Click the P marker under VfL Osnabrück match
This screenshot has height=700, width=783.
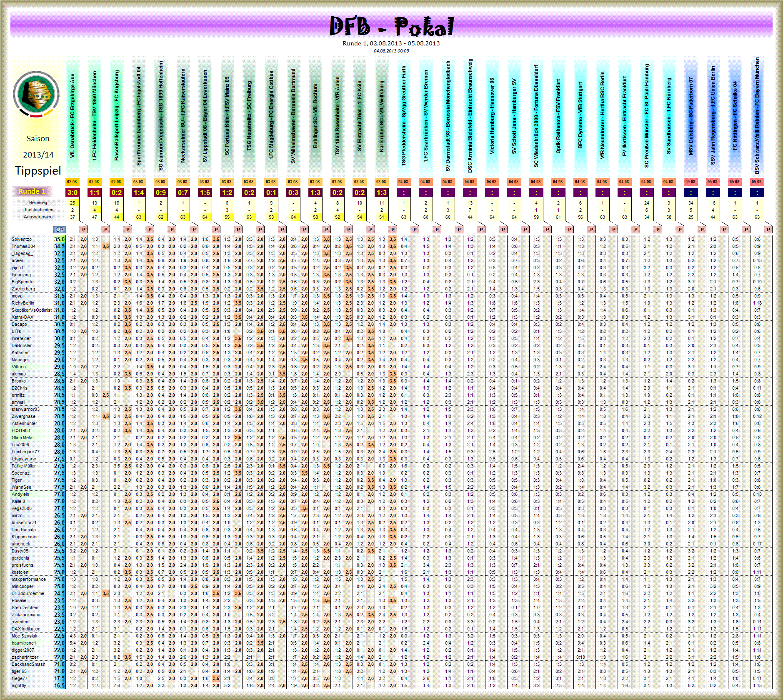[x=83, y=230]
